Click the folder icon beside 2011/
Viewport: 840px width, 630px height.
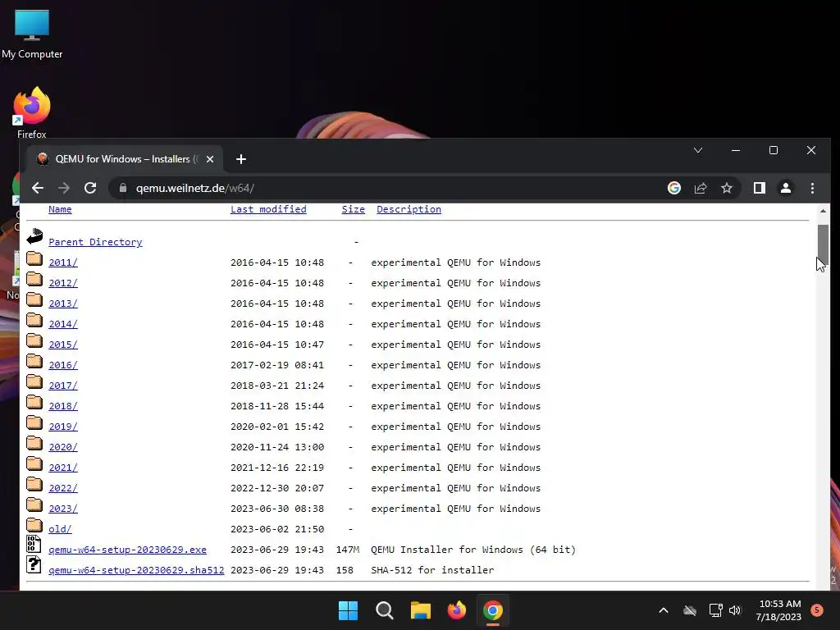point(34,258)
